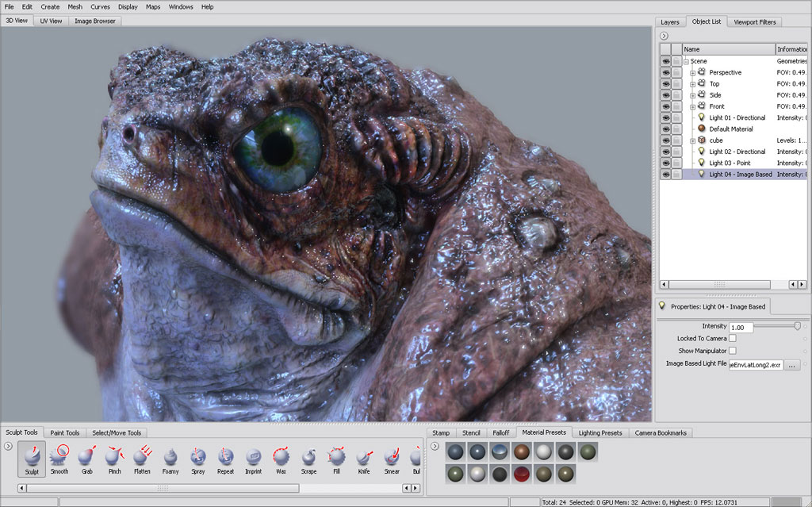
Task: Expand the Perspective camera entry
Action: click(x=692, y=73)
